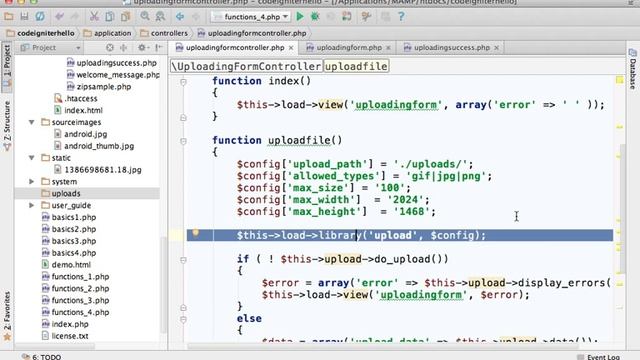Select uploadingsuccess.php in project tree
Screen dimensions: 640x360
(x=116, y=63)
